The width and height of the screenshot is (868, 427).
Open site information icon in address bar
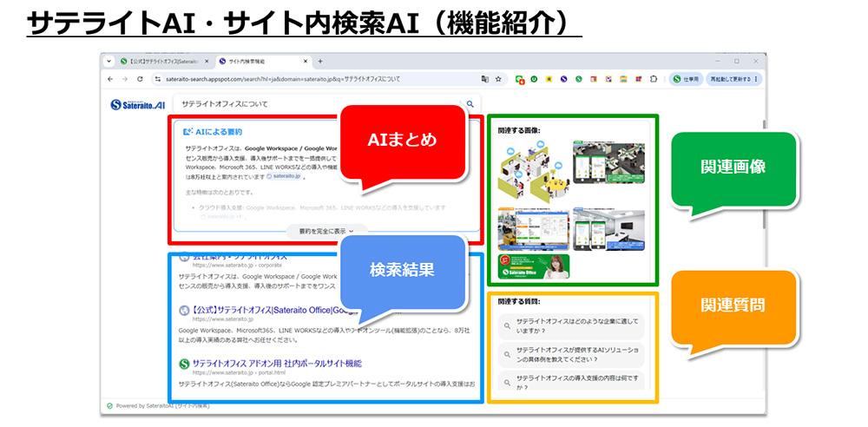pos(158,79)
